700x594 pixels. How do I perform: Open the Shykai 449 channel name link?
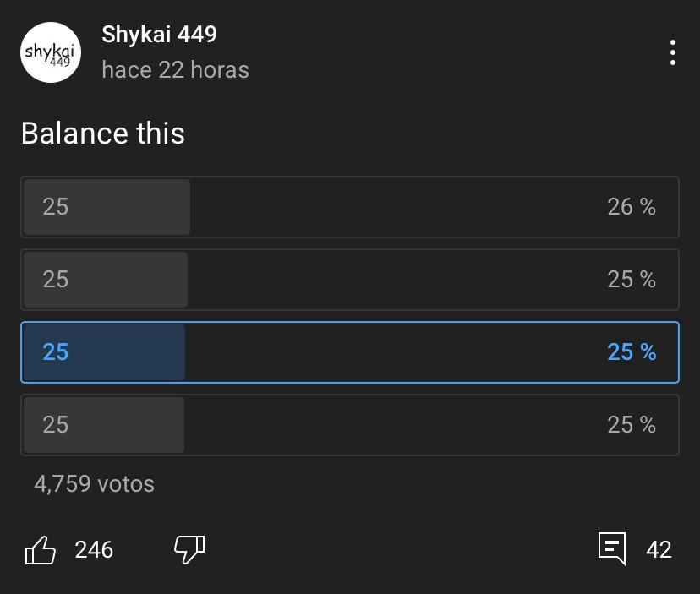pyautogui.click(x=159, y=35)
